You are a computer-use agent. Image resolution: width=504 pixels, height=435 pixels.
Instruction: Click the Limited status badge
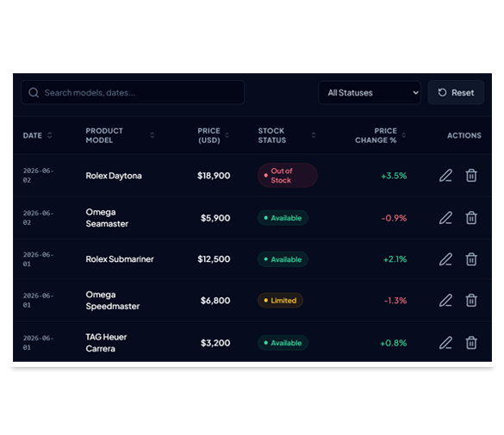pos(280,301)
